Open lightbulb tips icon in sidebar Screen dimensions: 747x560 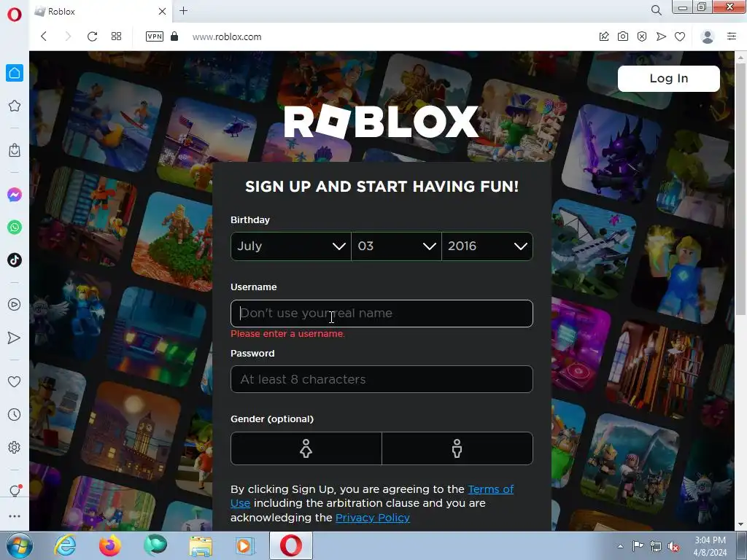[15, 491]
